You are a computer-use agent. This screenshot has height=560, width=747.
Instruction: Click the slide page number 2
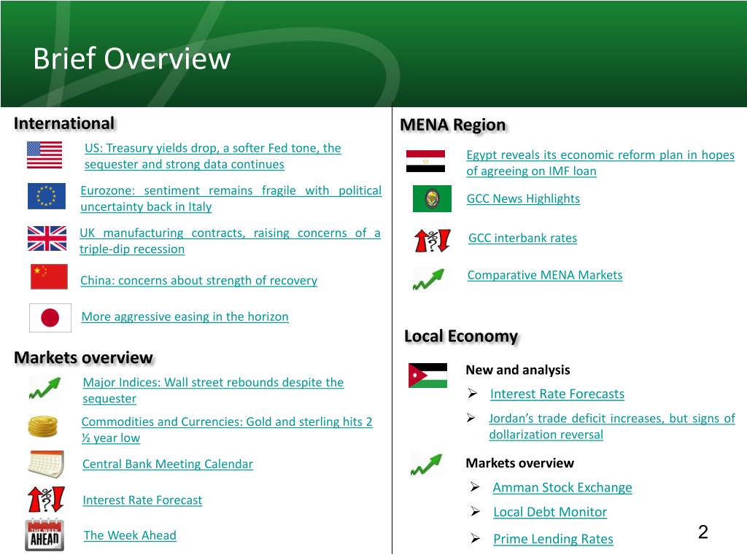tap(703, 532)
